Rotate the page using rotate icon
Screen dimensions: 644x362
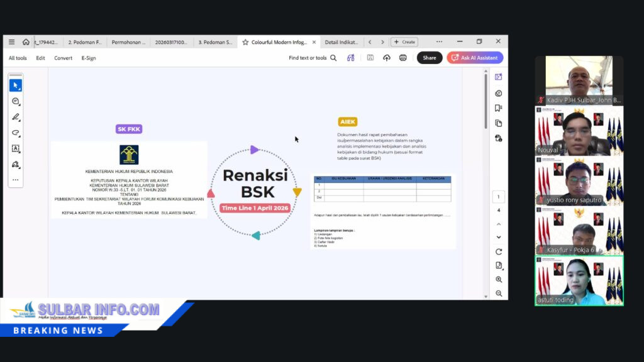[x=499, y=251]
